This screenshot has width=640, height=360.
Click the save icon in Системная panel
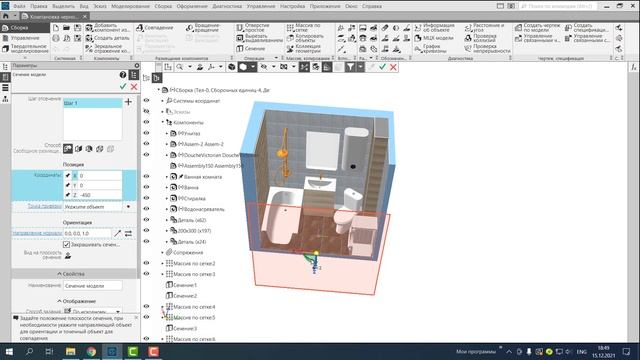click(78, 28)
